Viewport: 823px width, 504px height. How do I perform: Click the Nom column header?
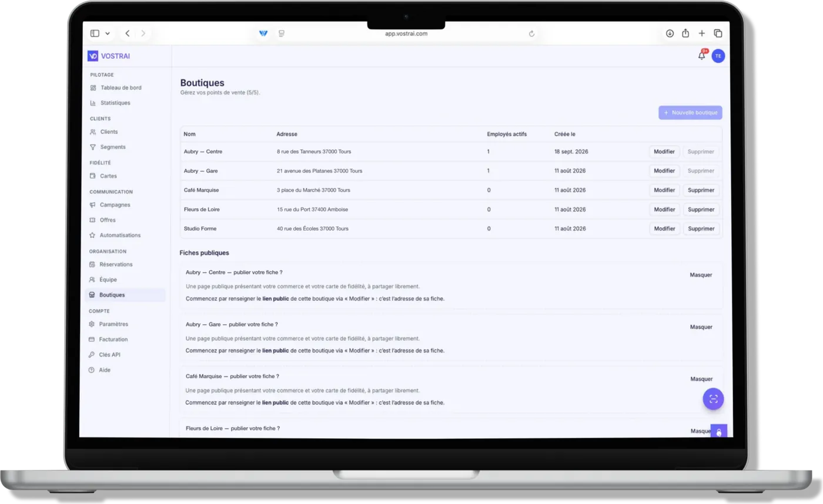pos(189,135)
